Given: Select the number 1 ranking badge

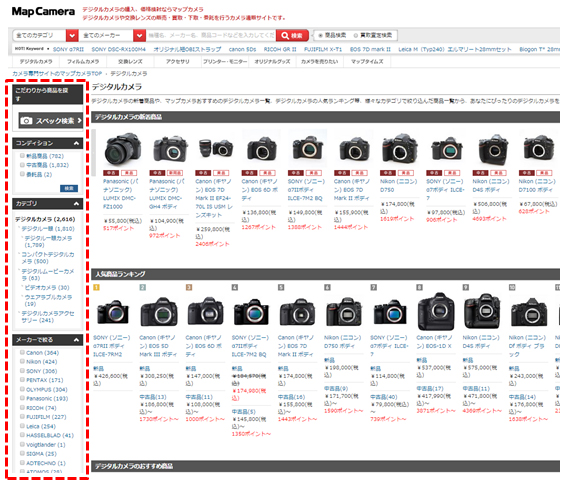Looking at the screenshot, I should point(96,287).
